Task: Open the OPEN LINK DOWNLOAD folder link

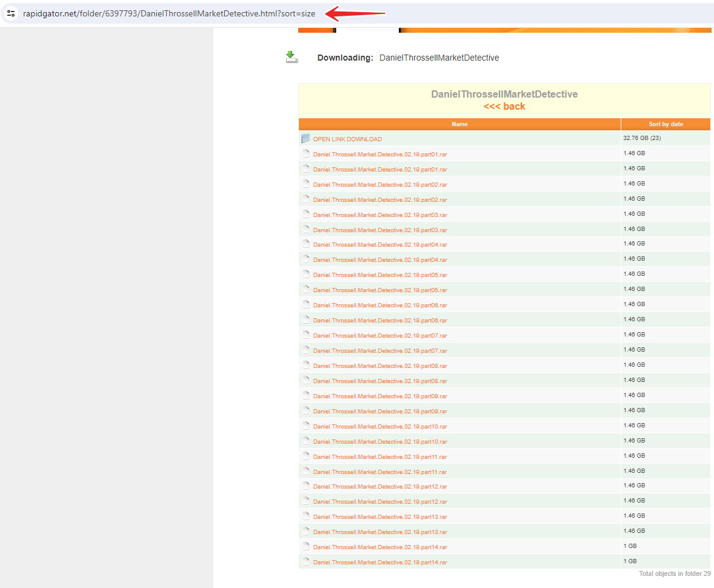Action: point(347,139)
